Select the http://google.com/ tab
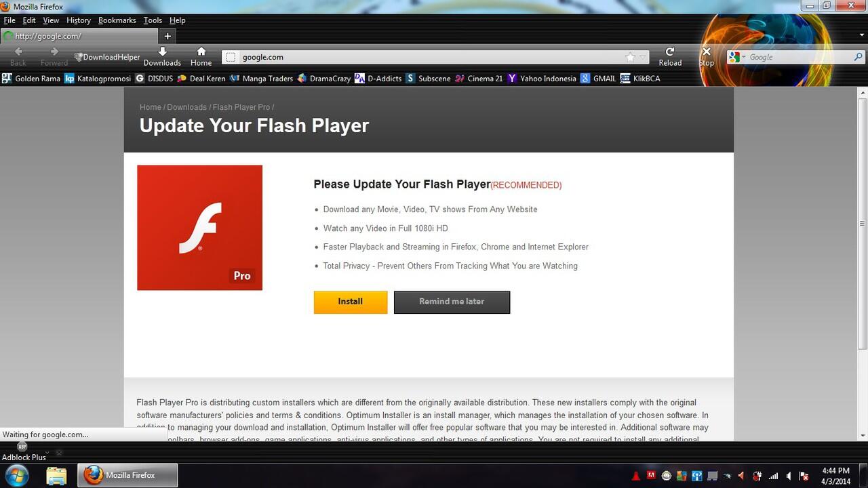Image resolution: width=868 pixels, height=488 pixels. point(79,36)
